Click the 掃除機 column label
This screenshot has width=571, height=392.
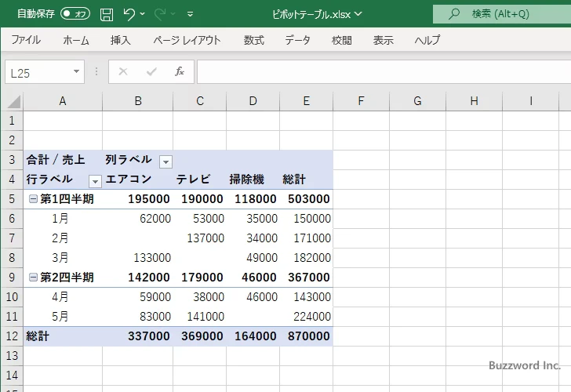click(x=246, y=179)
